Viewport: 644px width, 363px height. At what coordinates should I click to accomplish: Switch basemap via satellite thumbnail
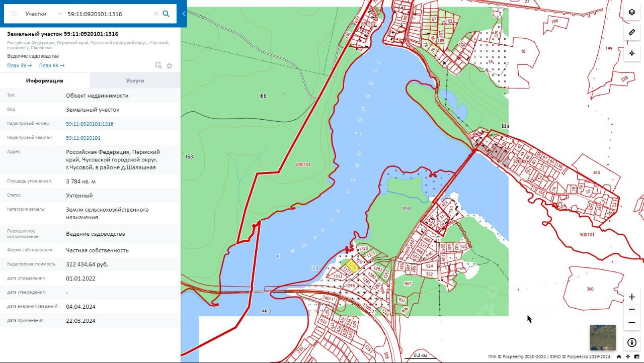click(x=603, y=337)
